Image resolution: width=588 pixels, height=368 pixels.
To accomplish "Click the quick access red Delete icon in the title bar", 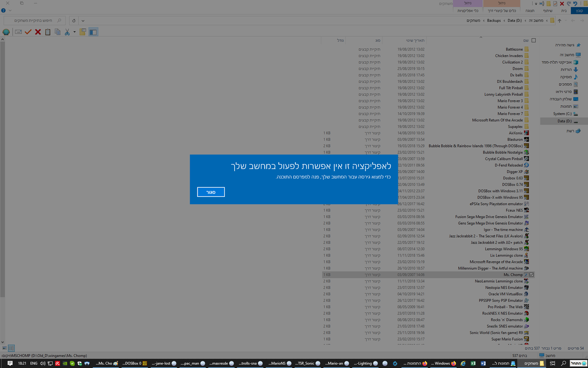I will 562,3.
